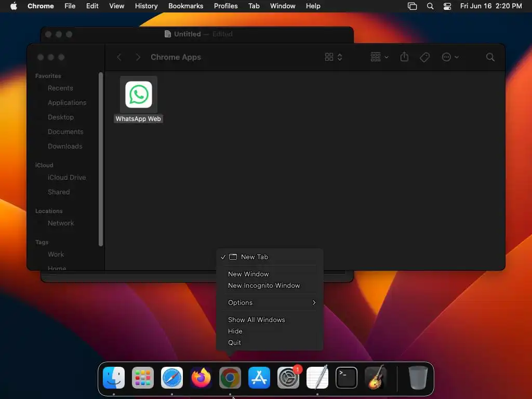This screenshot has width=532, height=399.
Task: Open Spotlight search in the menu bar
Action: tap(430, 6)
